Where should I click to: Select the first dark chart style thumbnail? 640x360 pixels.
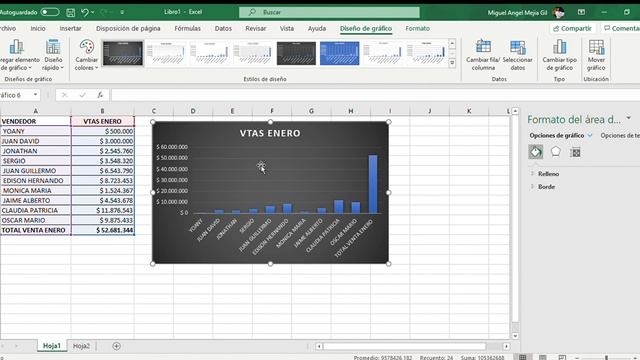pos(122,53)
